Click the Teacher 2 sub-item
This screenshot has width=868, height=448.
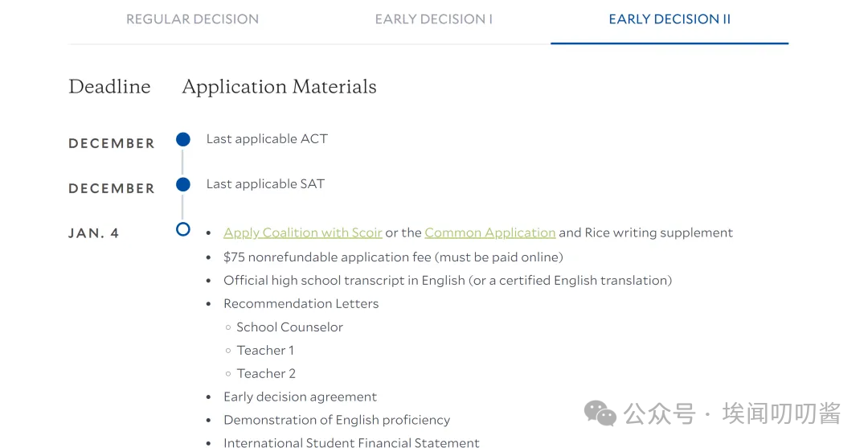[266, 373]
